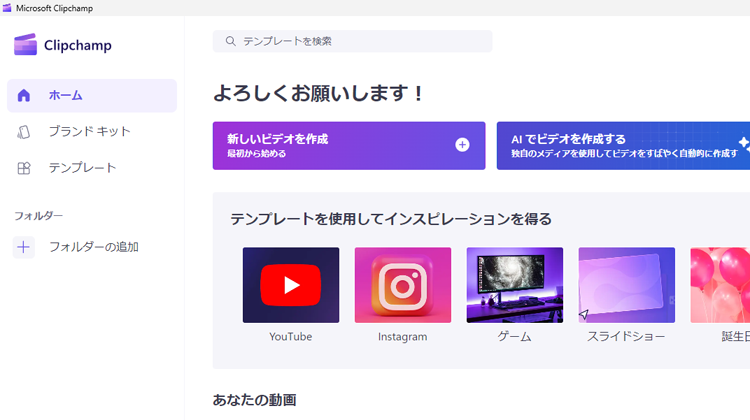Open ブランド キット page

tap(92, 132)
